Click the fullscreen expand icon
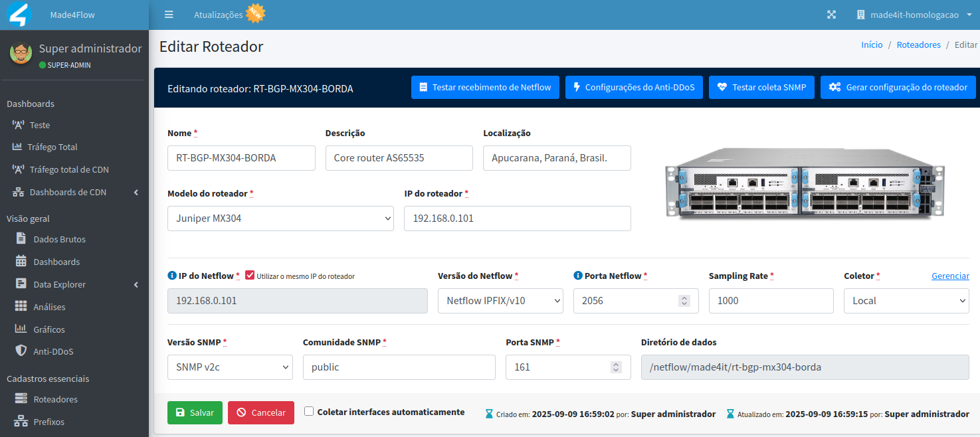The width and height of the screenshot is (980, 437). (x=831, y=15)
